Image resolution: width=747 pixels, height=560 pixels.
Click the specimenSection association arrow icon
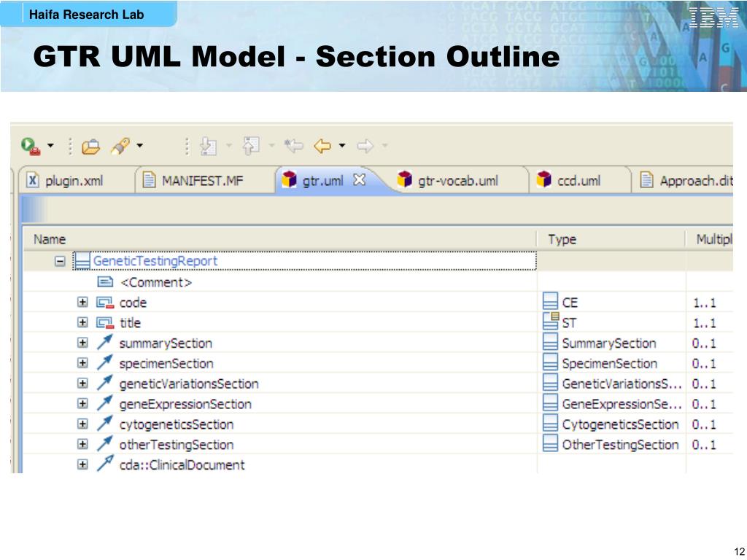tap(105, 362)
